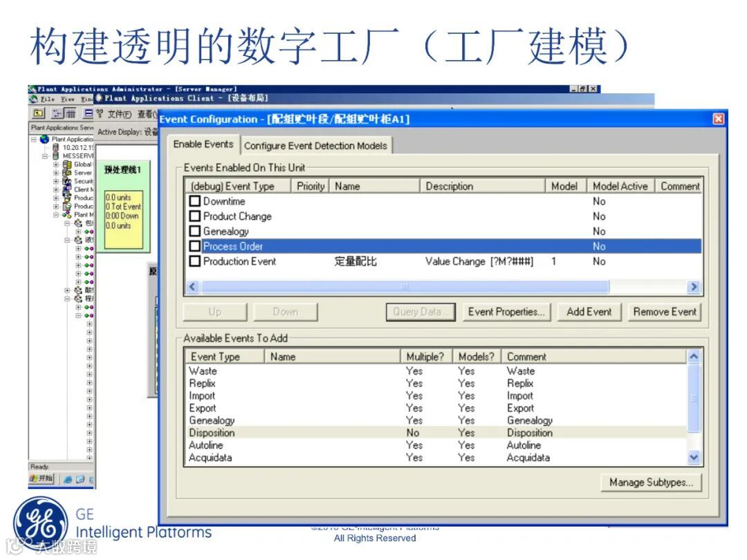Click the second quick launch icon beside IE
The image size is (747, 560).
coord(80,480)
